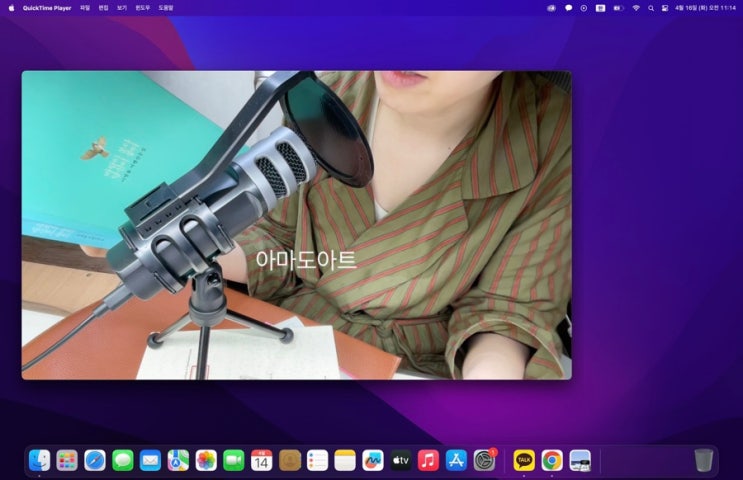Click the screen recording status icon in menu bar
The width and height of the screenshot is (743, 480).
click(584, 8)
